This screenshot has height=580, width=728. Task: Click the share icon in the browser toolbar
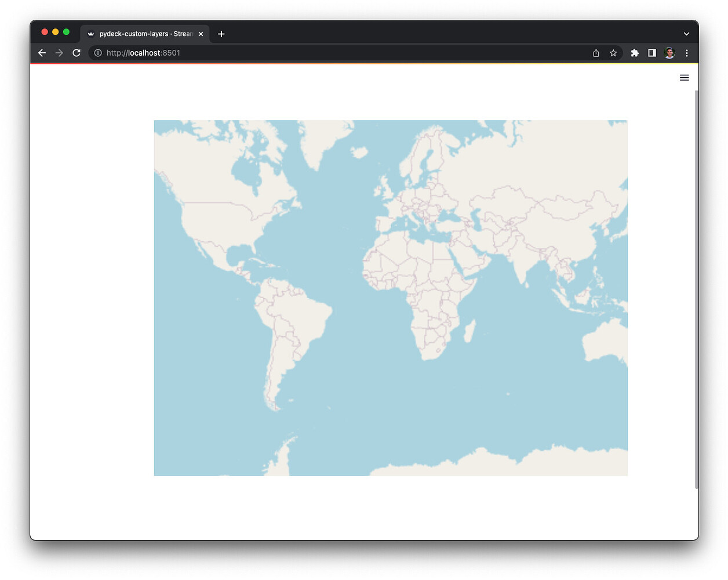(x=596, y=53)
